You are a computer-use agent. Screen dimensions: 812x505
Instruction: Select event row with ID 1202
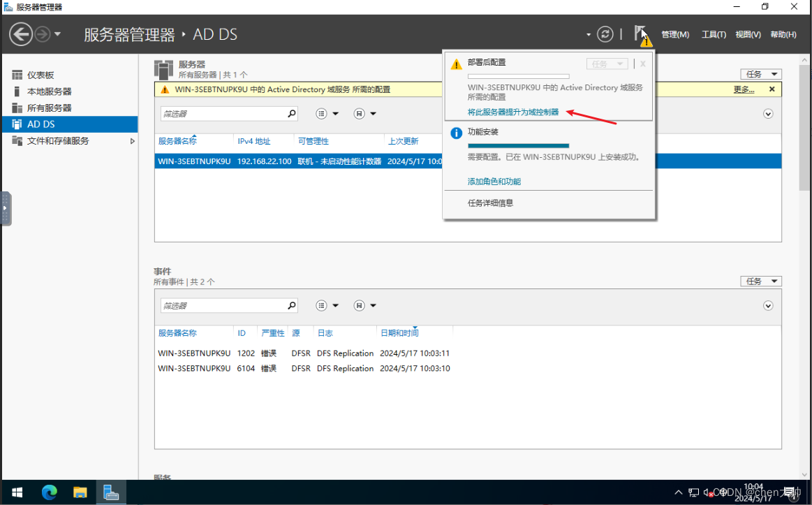point(304,353)
